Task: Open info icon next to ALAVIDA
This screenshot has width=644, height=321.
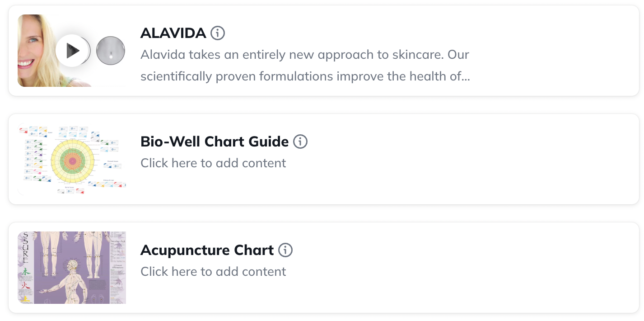Action: 218,33
